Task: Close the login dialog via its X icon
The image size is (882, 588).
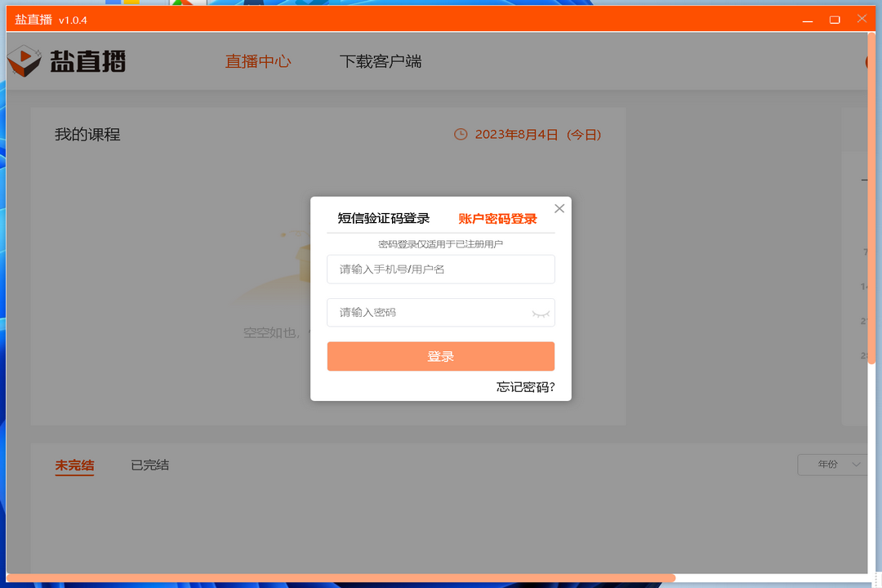Action: point(559,208)
